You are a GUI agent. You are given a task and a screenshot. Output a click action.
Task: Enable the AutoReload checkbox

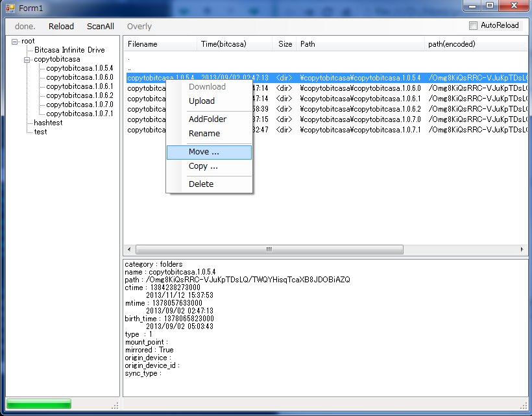tap(474, 26)
